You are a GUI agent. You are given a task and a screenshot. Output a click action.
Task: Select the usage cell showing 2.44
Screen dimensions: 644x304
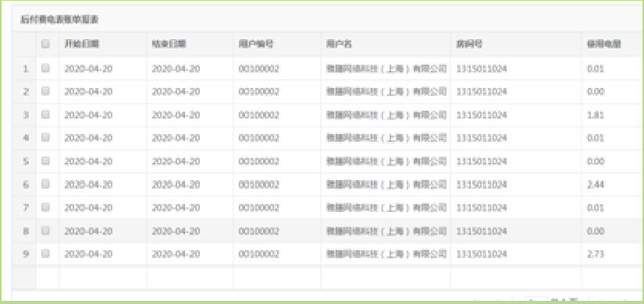point(596,185)
